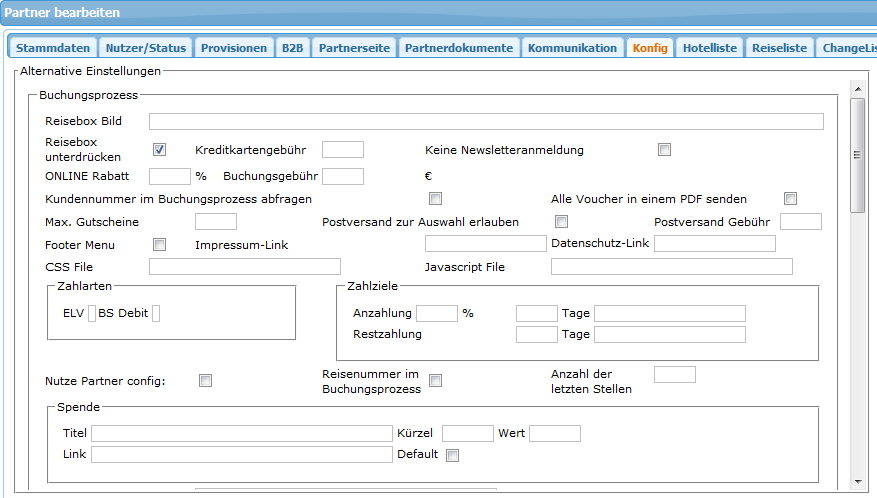Open the Partnerdokumente tab
Image resolution: width=877 pixels, height=498 pixels.
[x=458, y=48]
